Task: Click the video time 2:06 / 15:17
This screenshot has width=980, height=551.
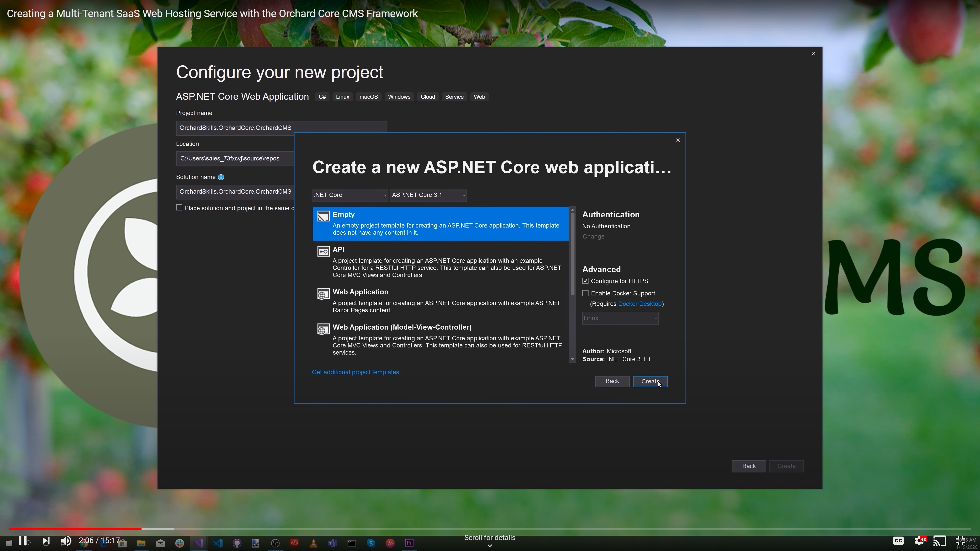Action: [99, 540]
